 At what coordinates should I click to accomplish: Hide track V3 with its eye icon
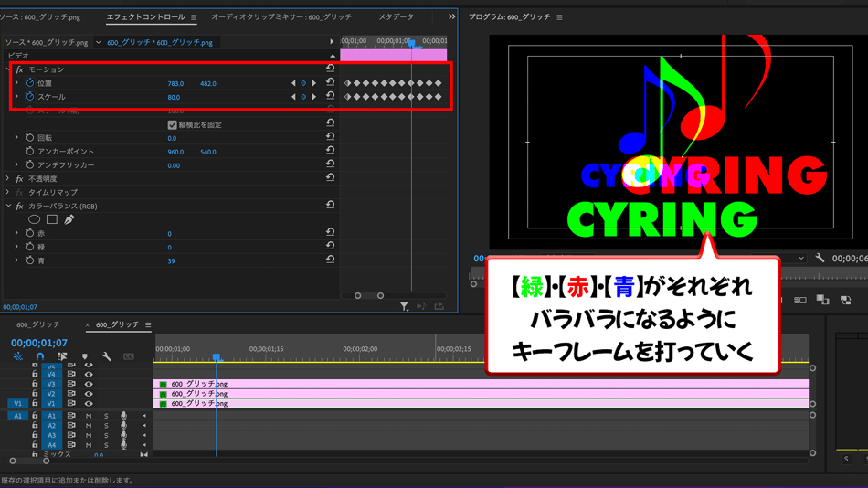tap(89, 384)
